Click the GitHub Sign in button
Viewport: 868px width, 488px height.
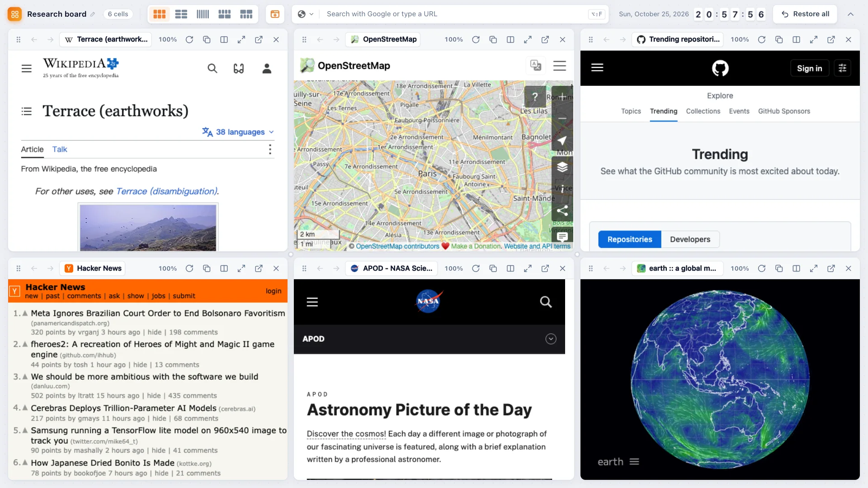(809, 68)
